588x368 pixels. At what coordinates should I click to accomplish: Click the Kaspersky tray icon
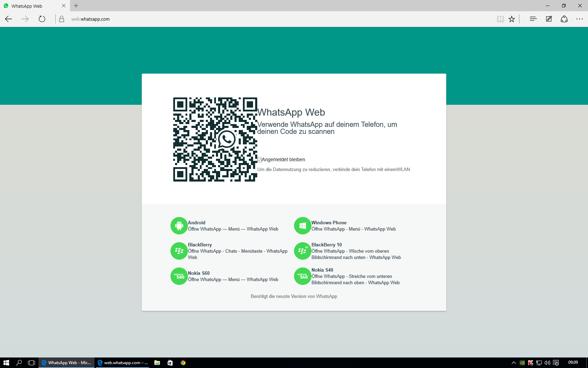531,363
